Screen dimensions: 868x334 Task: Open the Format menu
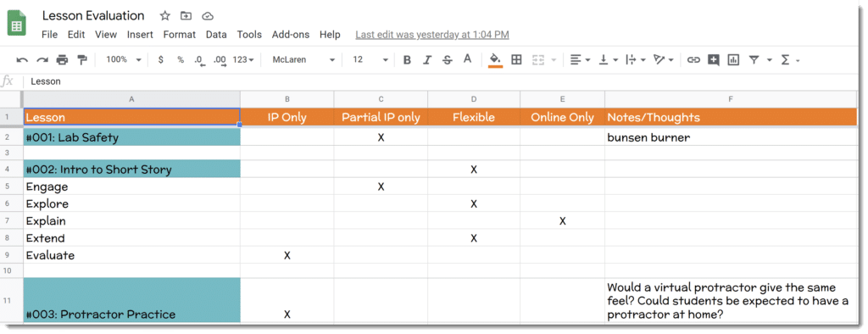180,35
